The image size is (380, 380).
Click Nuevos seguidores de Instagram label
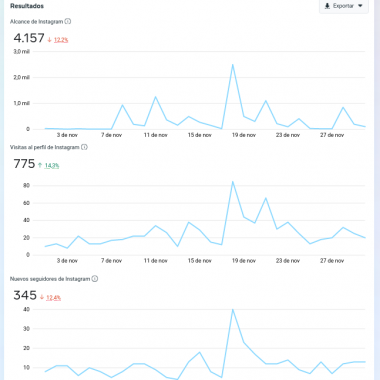pos(50,279)
